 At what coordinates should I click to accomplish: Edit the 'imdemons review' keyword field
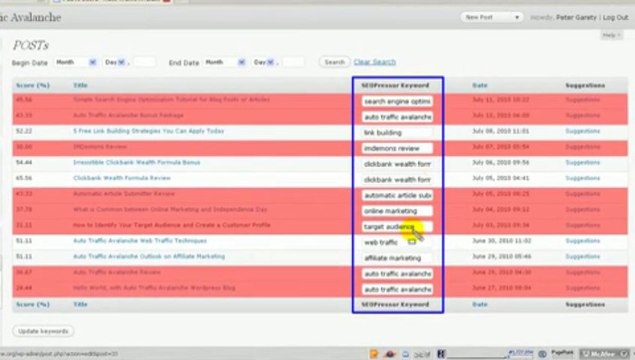(397, 148)
